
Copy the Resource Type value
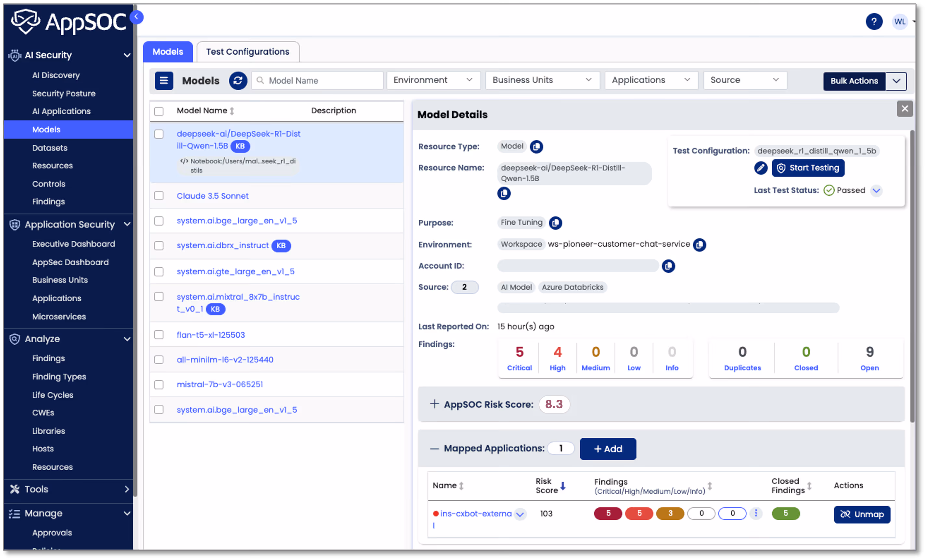pyautogui.click(x=536, y=146)
